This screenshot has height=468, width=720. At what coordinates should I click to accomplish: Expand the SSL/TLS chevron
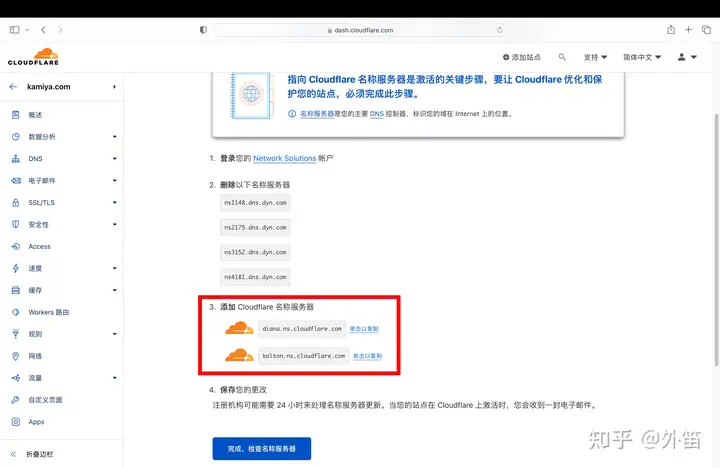coord(114,203)
